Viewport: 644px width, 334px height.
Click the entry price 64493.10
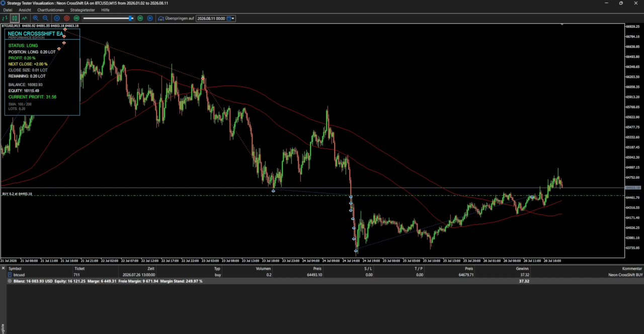pos(314,275)
